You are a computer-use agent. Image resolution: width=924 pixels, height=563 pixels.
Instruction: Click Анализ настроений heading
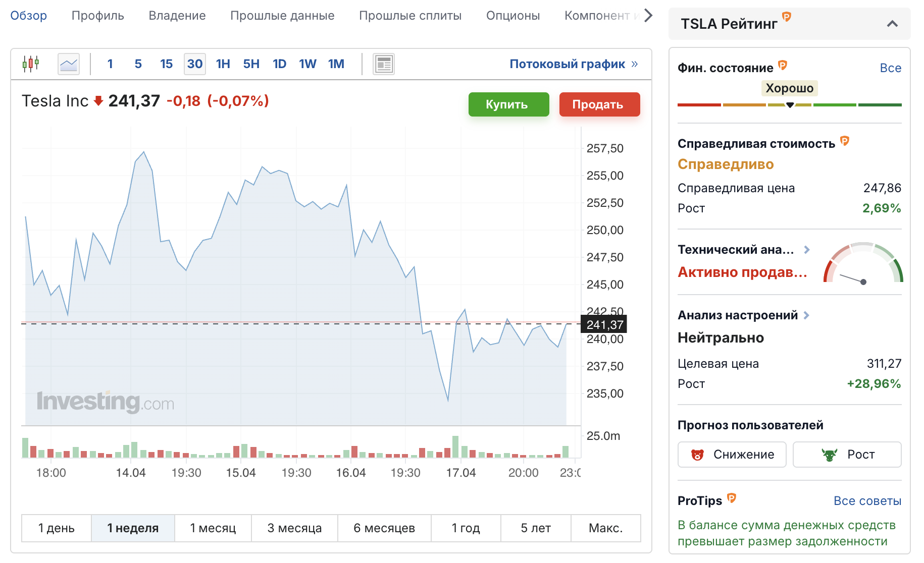click(738, 315)
